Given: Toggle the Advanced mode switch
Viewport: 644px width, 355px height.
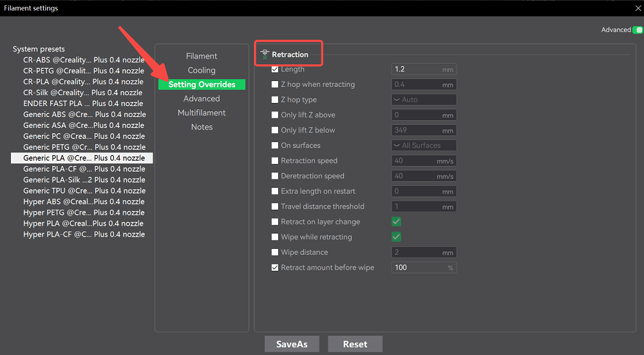Looking at the screenshot, I should point(638,30).
